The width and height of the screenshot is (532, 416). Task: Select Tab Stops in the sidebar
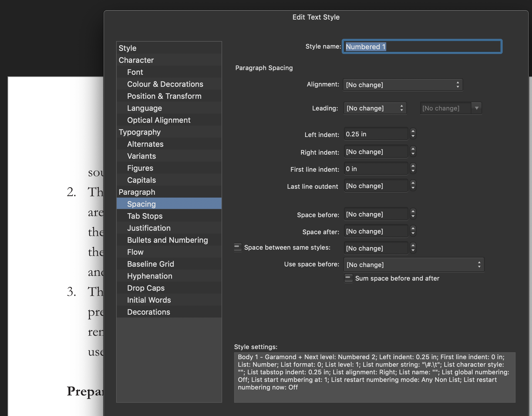(145, 216)
